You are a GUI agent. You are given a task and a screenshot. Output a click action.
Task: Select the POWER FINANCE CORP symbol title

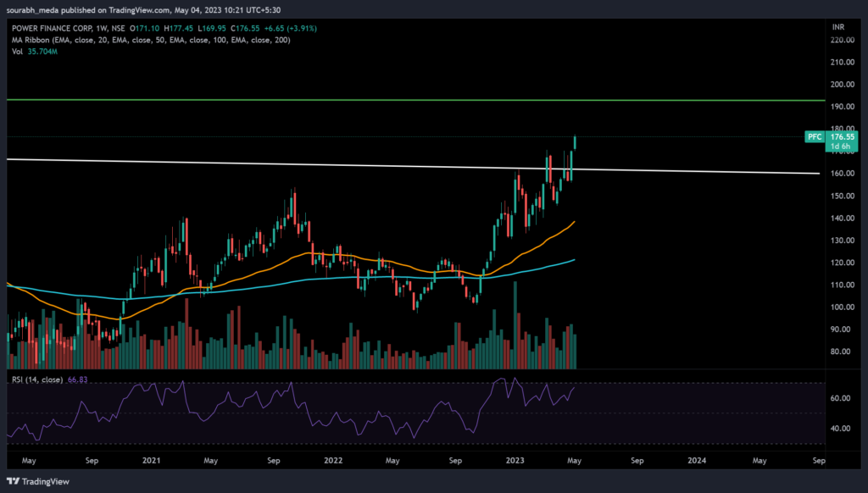click(x=53, y=28)
